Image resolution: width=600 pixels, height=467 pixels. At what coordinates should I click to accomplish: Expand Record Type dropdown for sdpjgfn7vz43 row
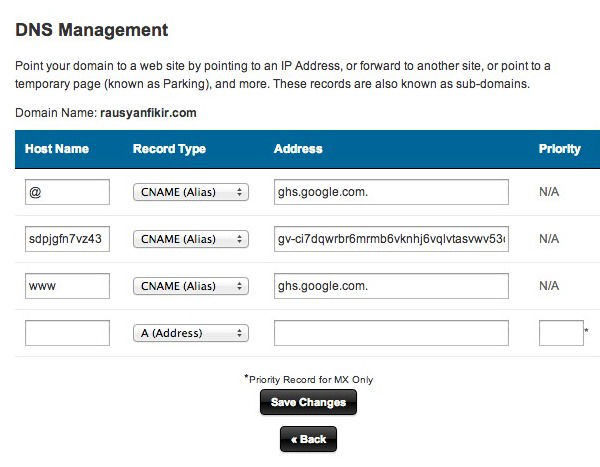click(190, 239)
